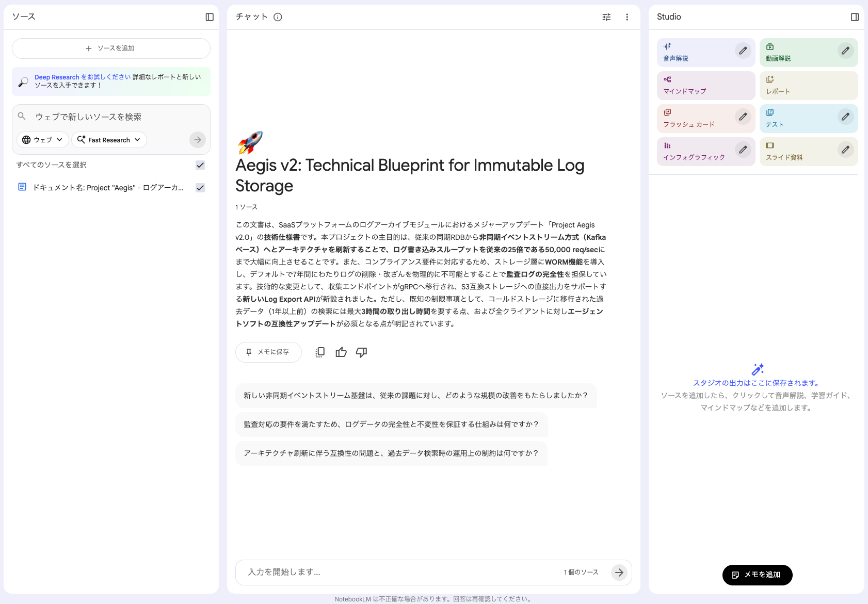Click the ソースを追加 button
This screenshot has height=604, width=868.
[111, 48]
